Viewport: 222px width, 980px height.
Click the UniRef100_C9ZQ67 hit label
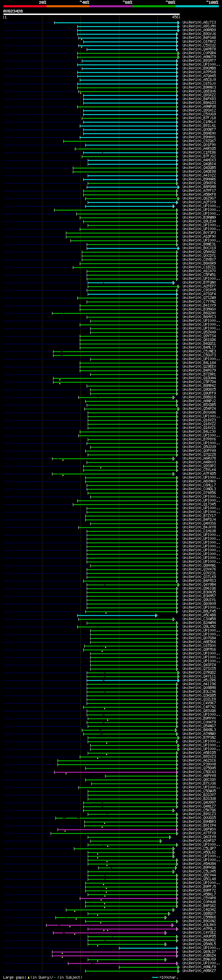tap(199, 141)
